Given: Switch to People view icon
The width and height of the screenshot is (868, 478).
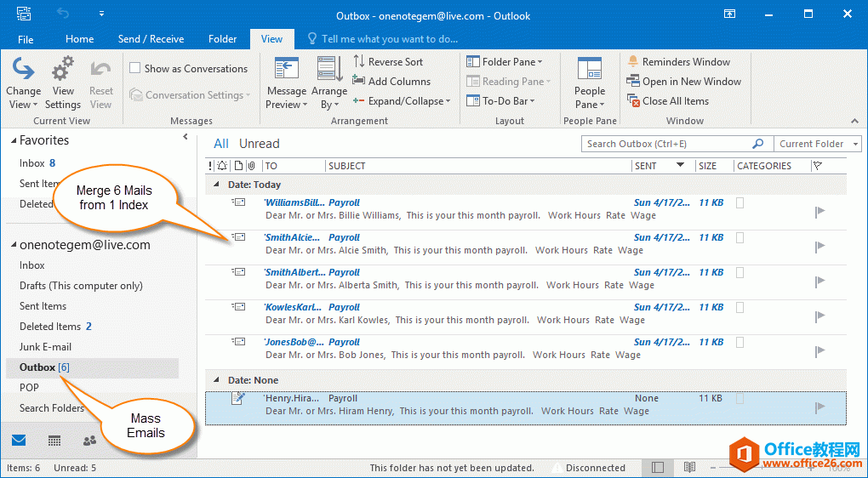Looking at the screenshot, I should point(89,441).
